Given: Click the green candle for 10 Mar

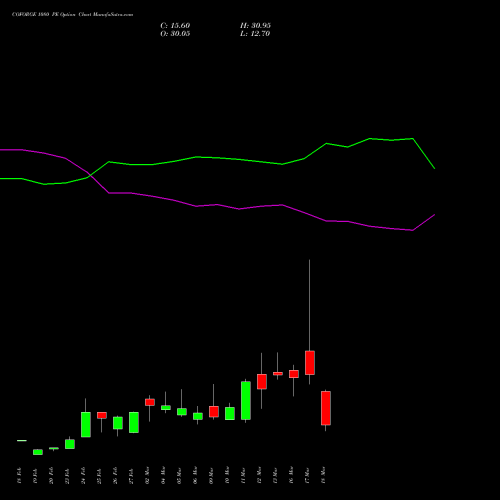Looking at the screenshot, I should 230,413.
